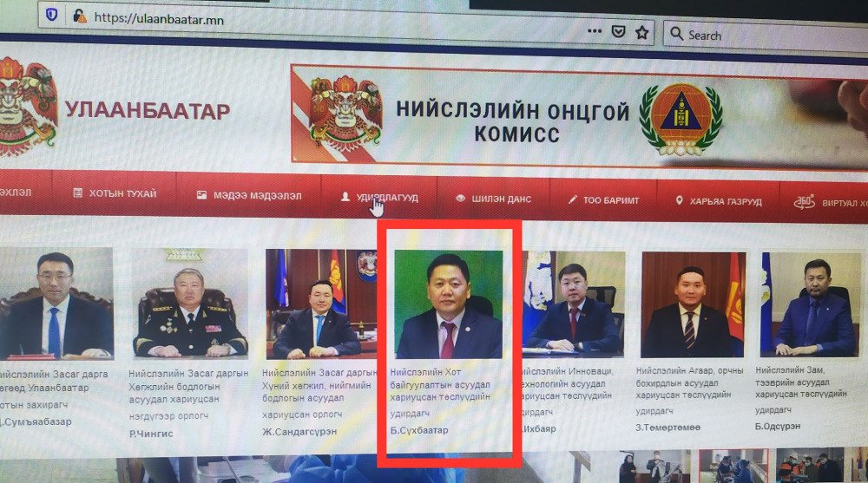868x483 pixels.
Task: Click the map pin icon beside Харьяа газрууд
Action: click(x=679, y=200)
